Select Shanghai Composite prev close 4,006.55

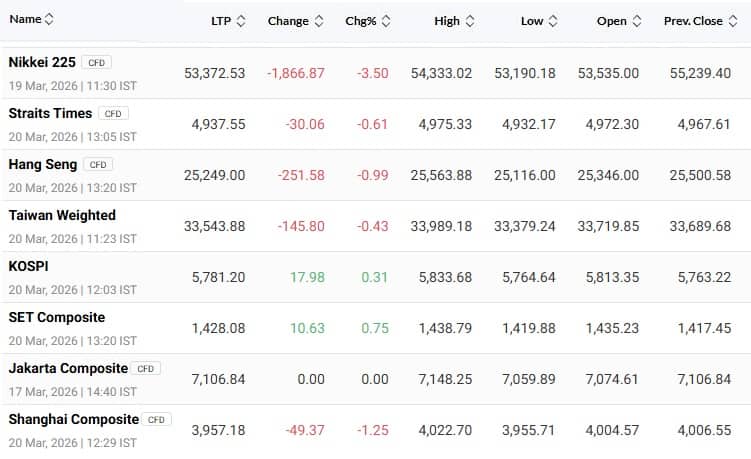tap(704, 430)
